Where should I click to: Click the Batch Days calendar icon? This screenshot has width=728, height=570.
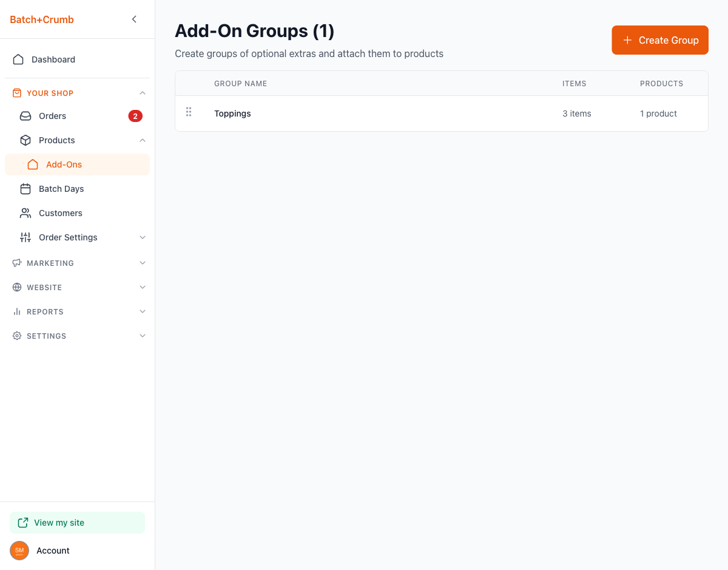[x=25, y=189]
